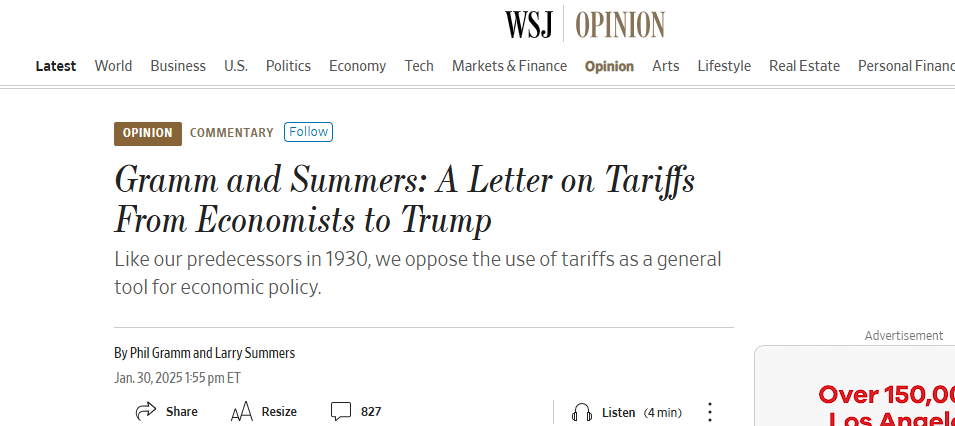Click the brown OPINION badge
The image size is (955, 426).
[x=148, y=133]
